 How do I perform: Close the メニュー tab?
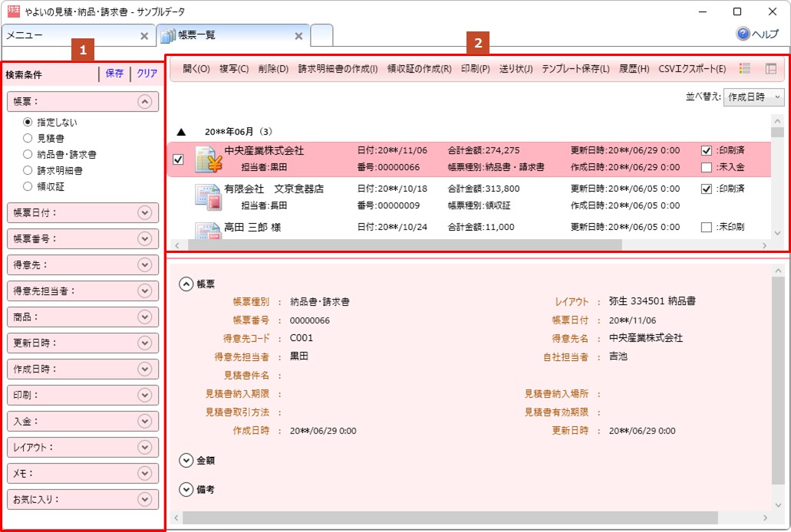tap(144, 36)
